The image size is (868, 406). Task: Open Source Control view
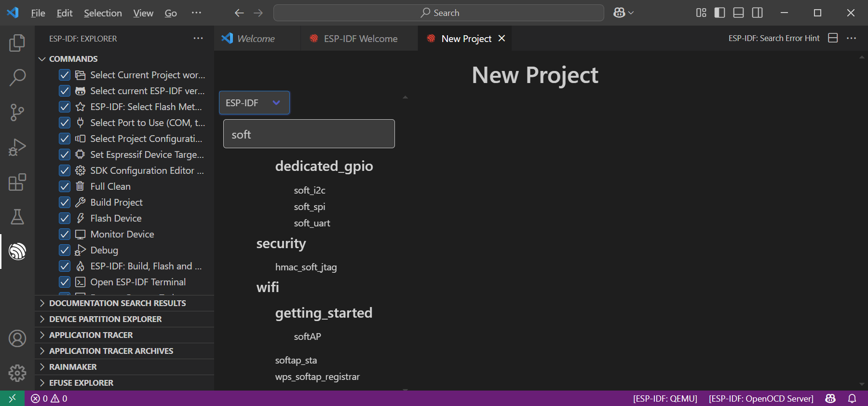(x=17, y=112)
